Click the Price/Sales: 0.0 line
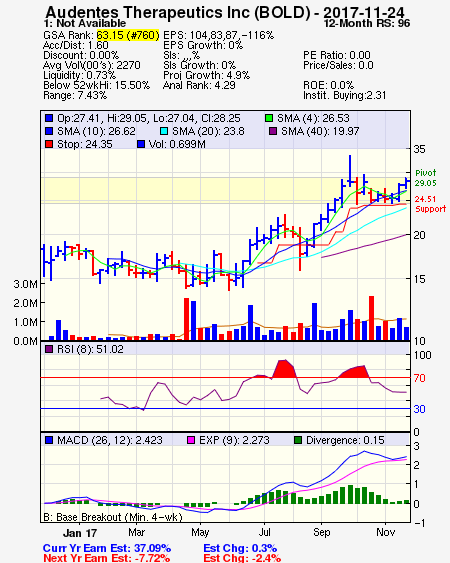Image resolution: width=450 pixels, height=563 pixels. tap(338, 65)
